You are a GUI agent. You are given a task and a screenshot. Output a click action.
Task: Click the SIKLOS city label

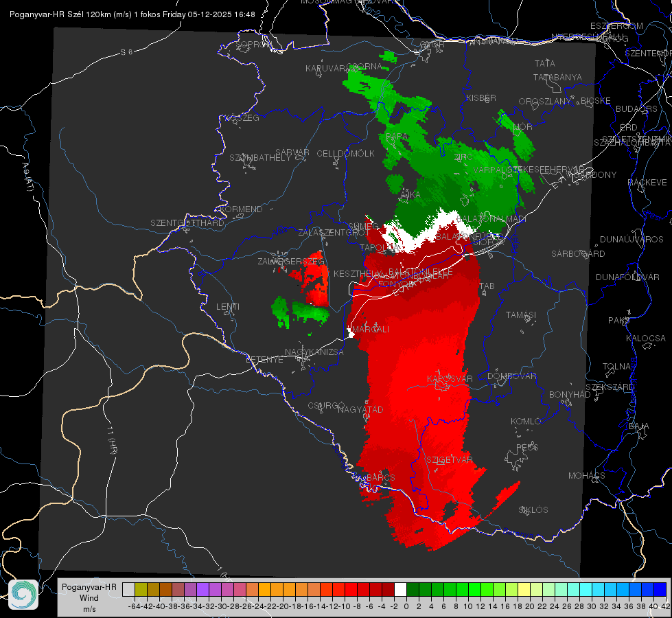click(x=533, y=510)
